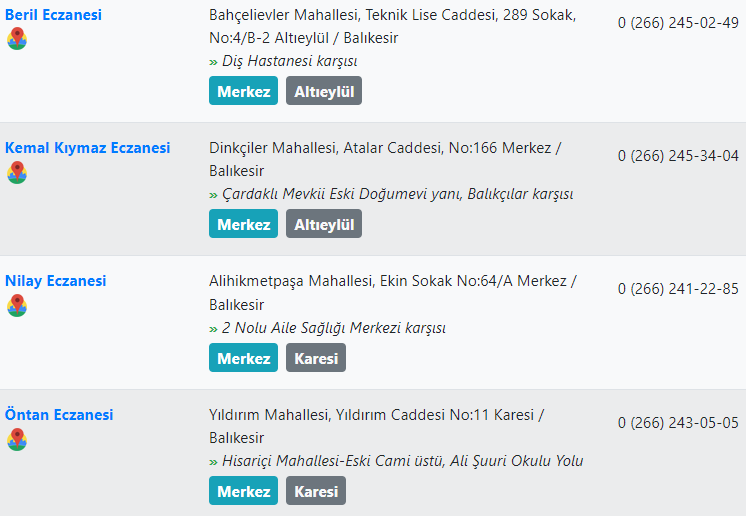Open the Nilay Eczanesi link

pos(56,281)
